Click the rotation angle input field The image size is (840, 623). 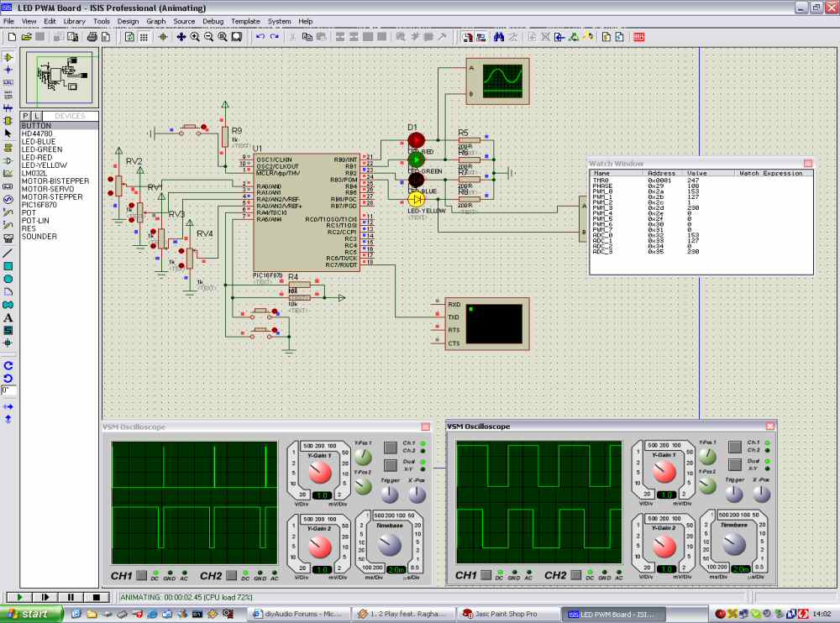pyautogui.click(x=8, y=390)
